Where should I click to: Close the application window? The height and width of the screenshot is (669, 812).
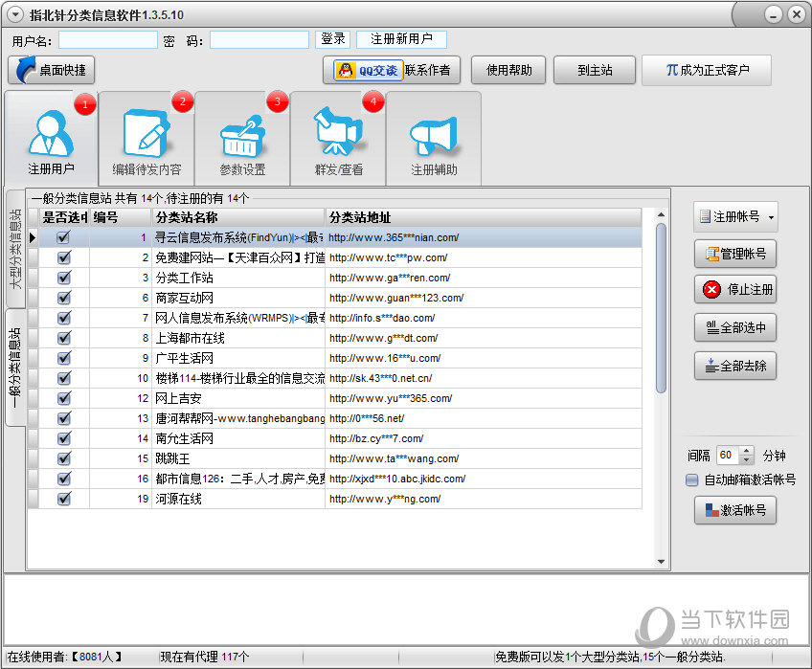point(796,14)
